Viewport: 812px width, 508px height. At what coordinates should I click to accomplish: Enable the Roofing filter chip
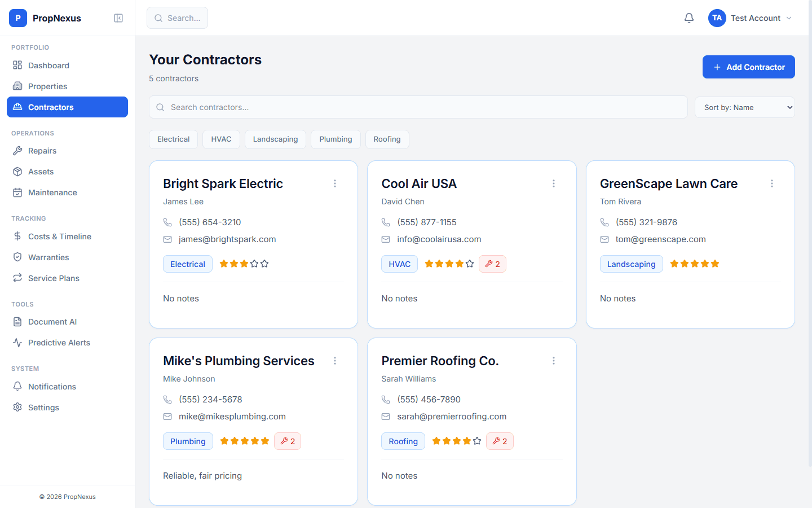387,139
